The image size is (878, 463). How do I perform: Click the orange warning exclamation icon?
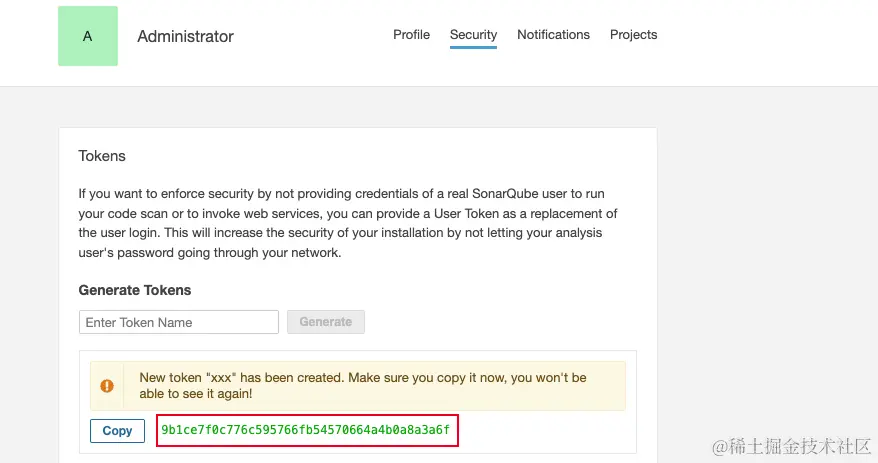click(107, 386)
